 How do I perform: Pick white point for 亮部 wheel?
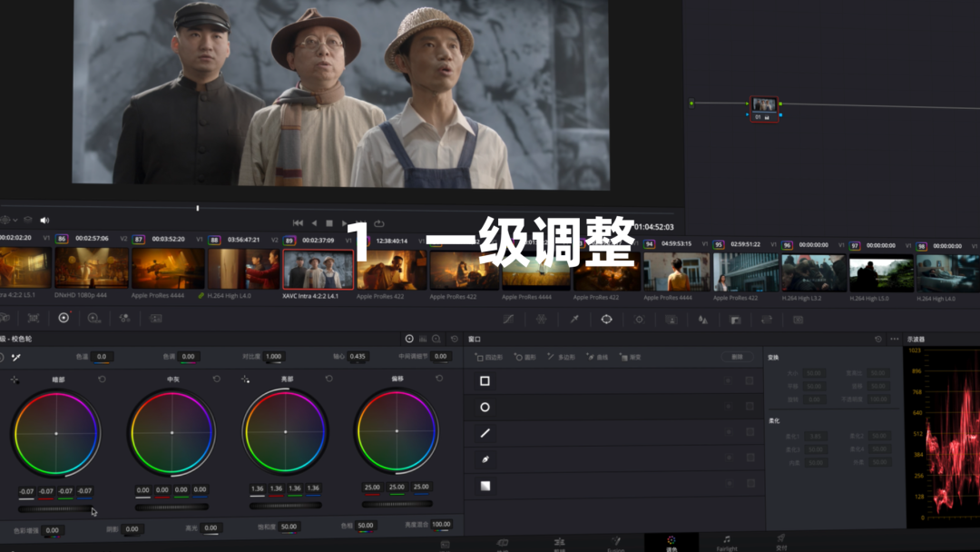(x=246, y=379)
